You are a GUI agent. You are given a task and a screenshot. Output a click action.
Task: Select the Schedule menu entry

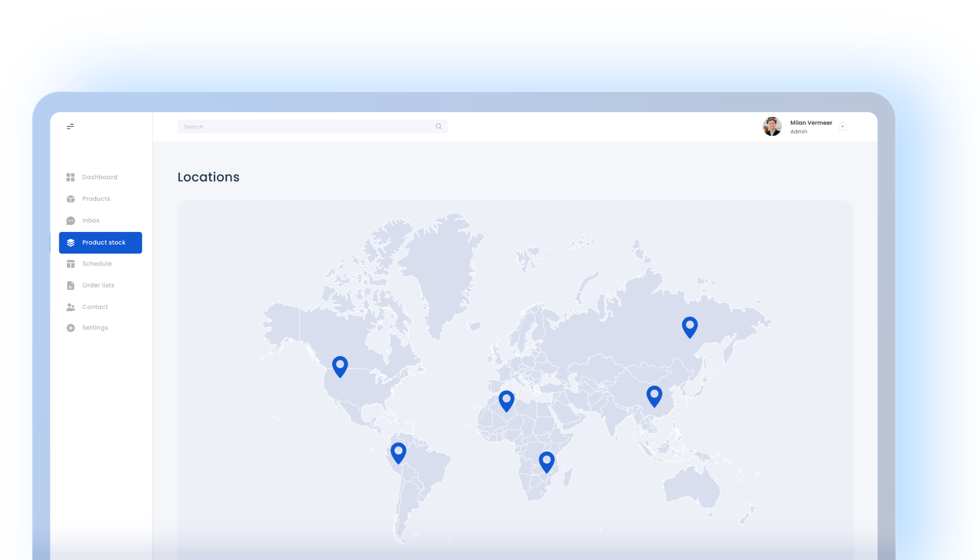[97, 264]
